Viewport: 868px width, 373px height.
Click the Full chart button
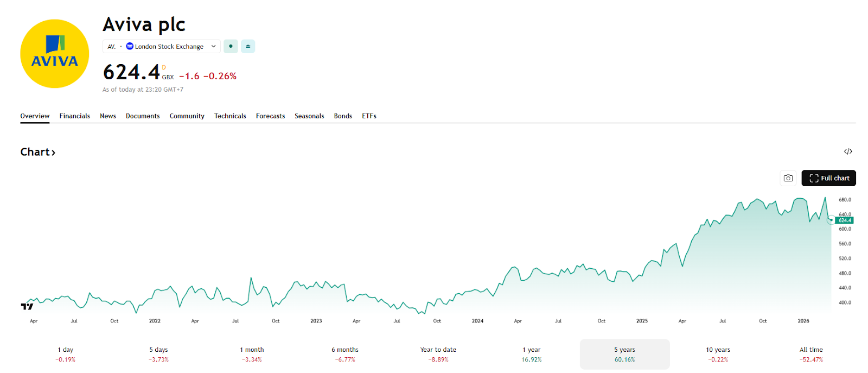coord(828,178)
